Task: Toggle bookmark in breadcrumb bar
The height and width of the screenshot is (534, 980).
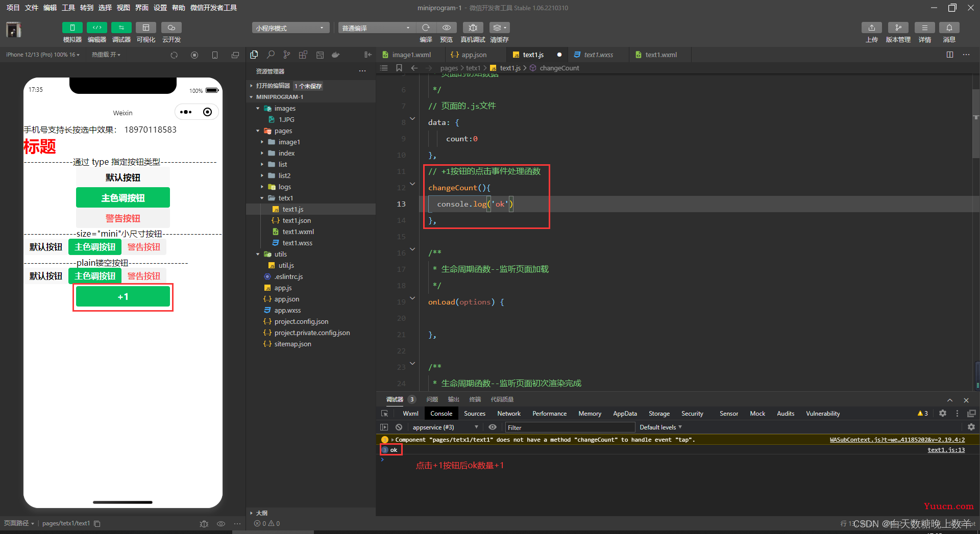Action: [399, 68]
